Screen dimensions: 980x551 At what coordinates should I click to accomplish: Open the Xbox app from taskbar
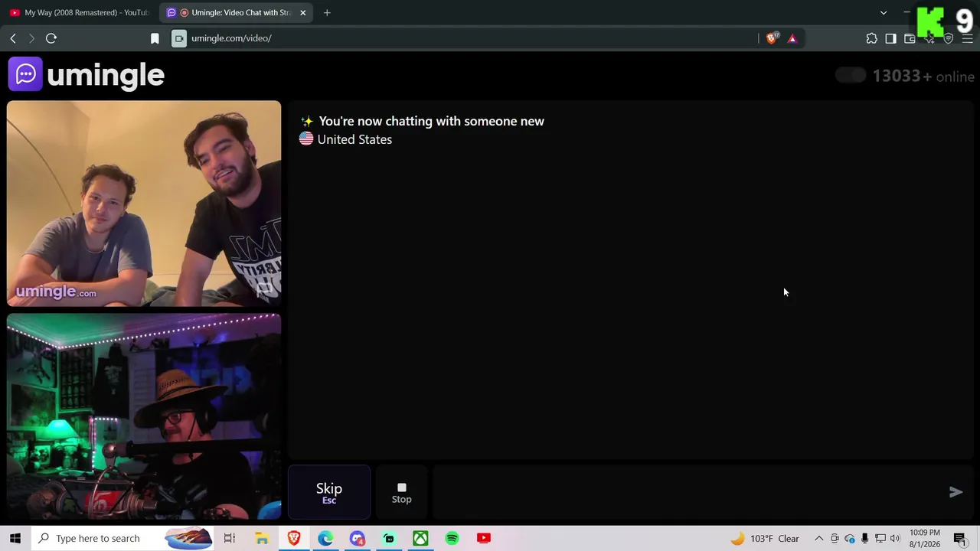pos(420,538)
